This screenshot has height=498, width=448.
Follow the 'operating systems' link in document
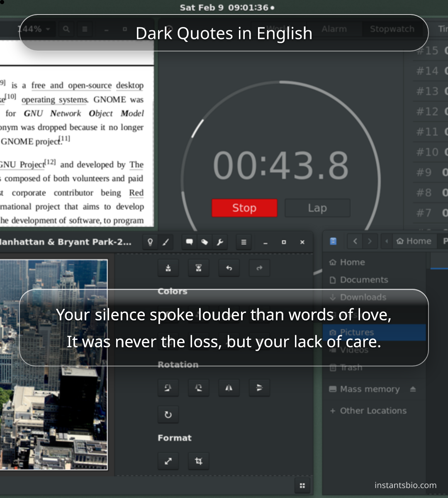tap(54, 100)
